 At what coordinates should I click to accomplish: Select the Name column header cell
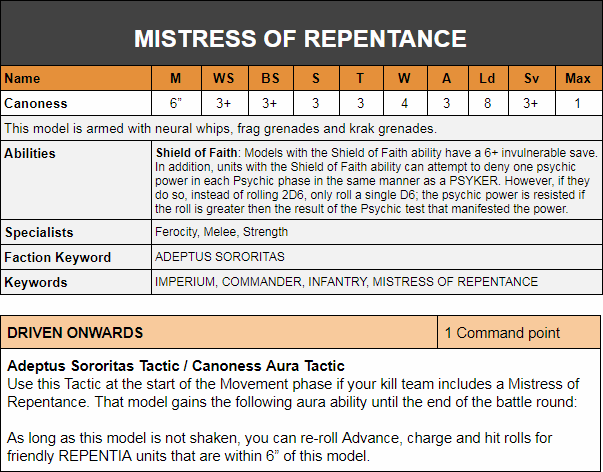coord(76,78)
